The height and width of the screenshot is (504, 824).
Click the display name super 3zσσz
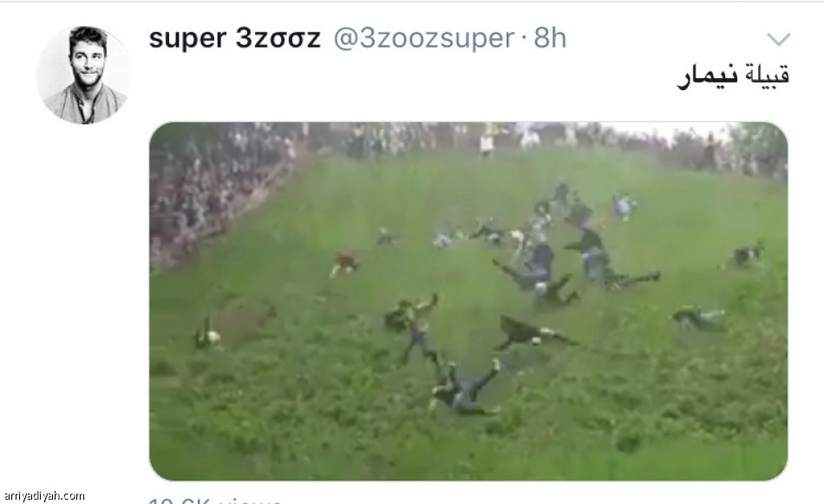tap(234, 38)
